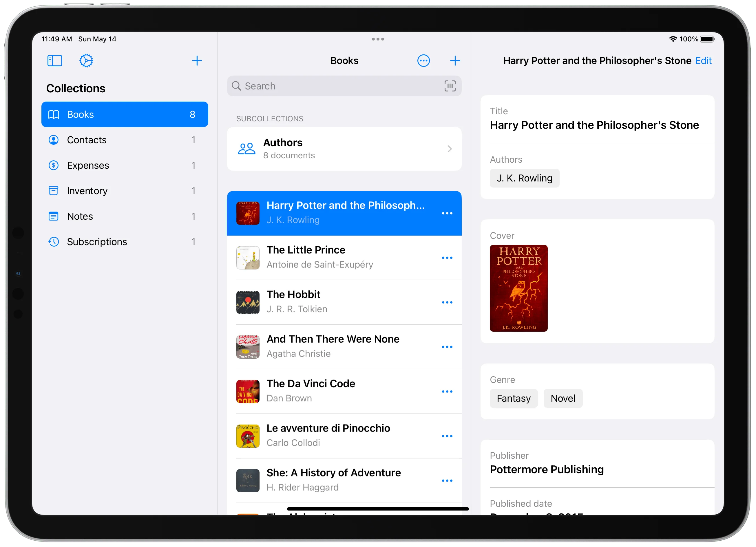Expand the Authors subcollection
The width and height of the screenshot is (756, 547).
click(344, 149)
